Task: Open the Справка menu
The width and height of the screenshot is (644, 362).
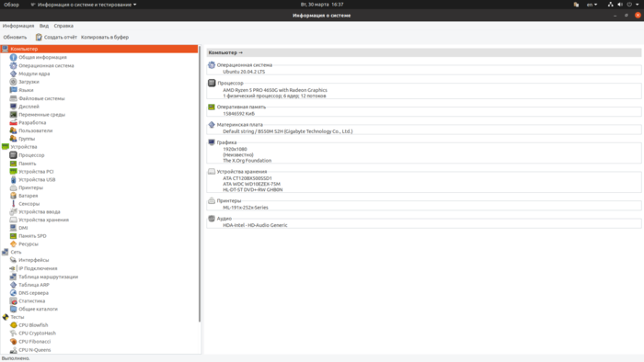Action: click(63, 26)
